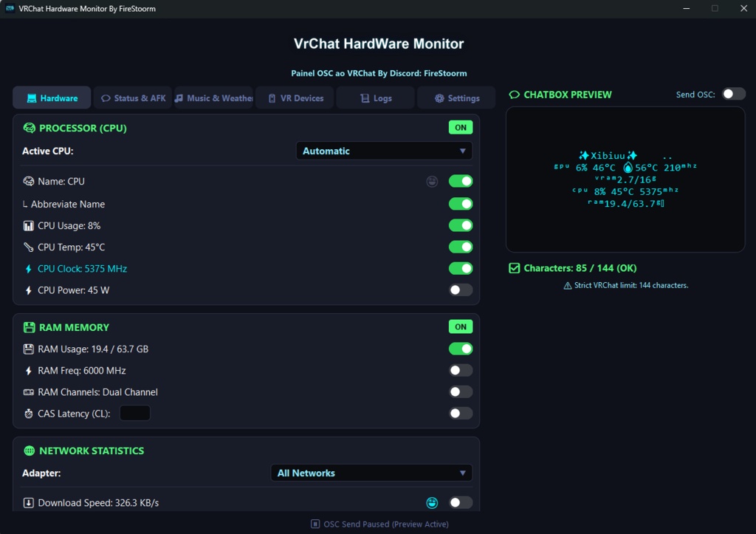Screen dimensions: 756x534
Task: Click the Network Statistics globe icon
Action: [x=30, y=451]
